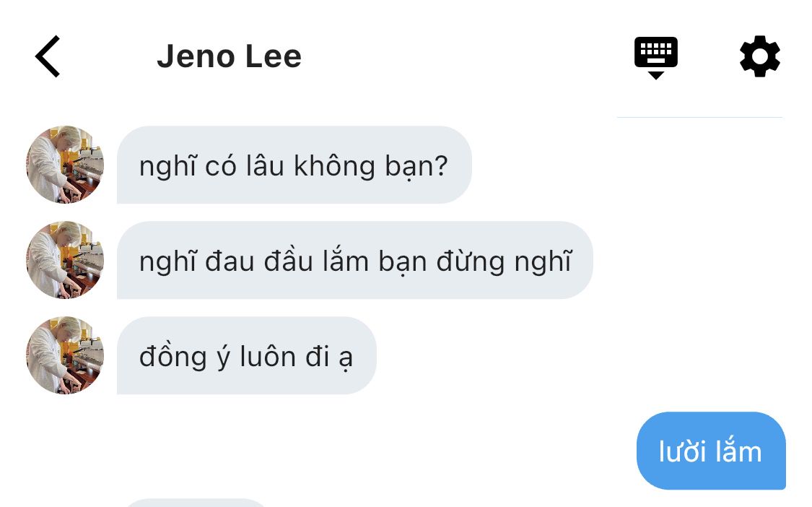The image size is (812, 507).
Task: Click the word 'lắm' in the blue bubble
Action: [x=739, y=451]
